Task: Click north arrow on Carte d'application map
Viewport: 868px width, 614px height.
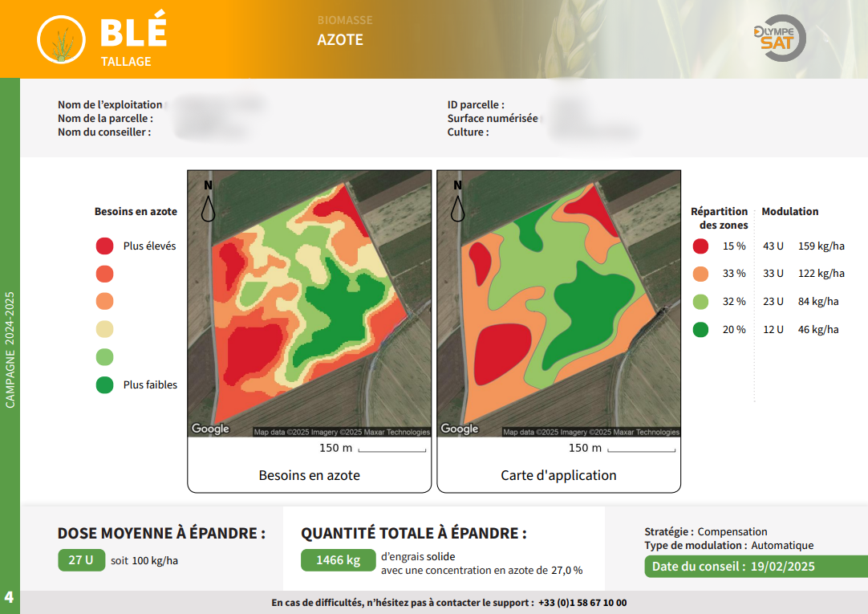Action: tap(457, 201)
